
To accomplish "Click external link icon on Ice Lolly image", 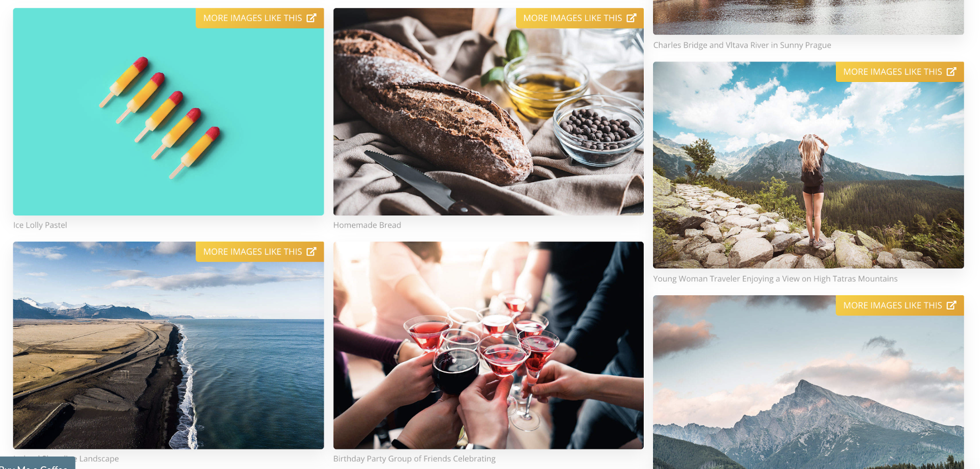I will click(x=311, y=18).
